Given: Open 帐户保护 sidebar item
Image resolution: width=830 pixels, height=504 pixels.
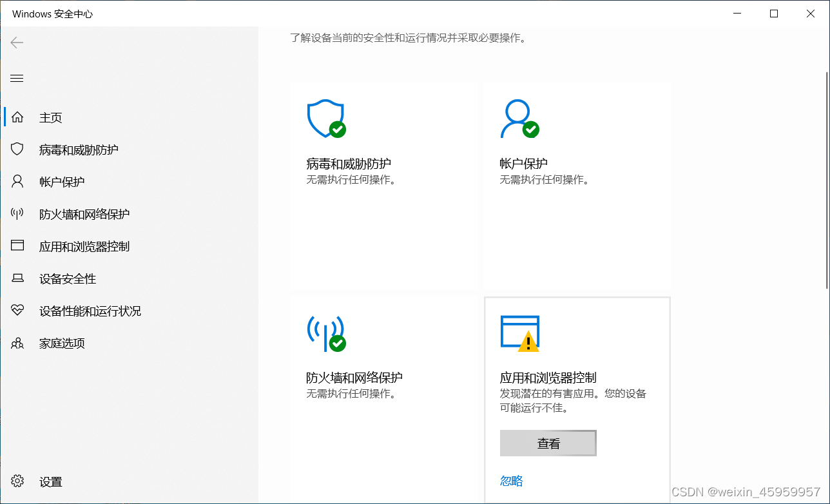Looking at the screenshot, I should point(129,182).
